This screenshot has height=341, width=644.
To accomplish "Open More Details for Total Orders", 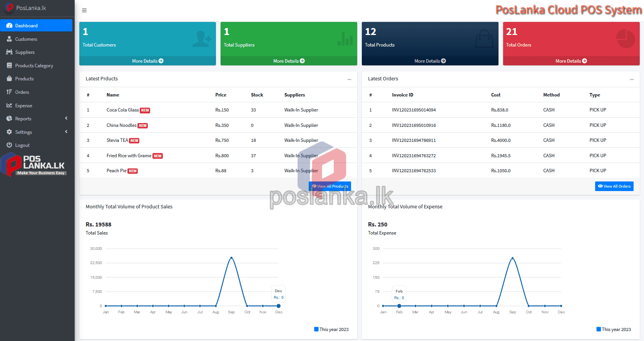I will point(571,61).
